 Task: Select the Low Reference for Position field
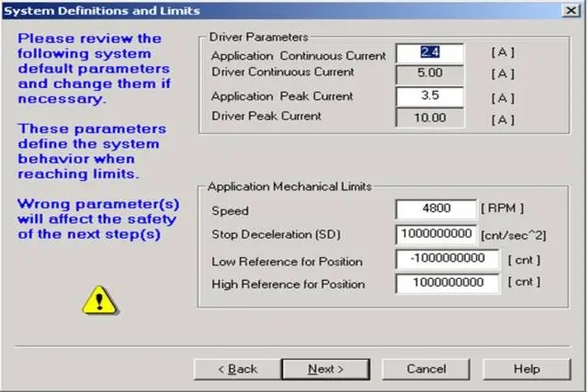[447, 260]
